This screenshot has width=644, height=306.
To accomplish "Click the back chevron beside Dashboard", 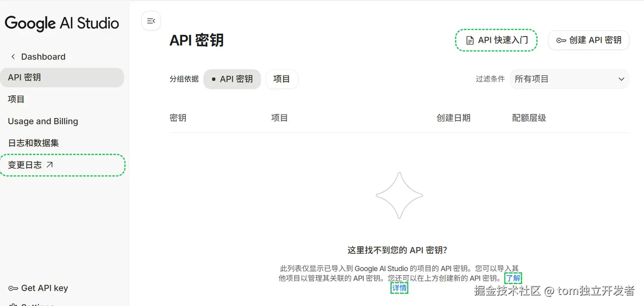I will tap(13, 57).
